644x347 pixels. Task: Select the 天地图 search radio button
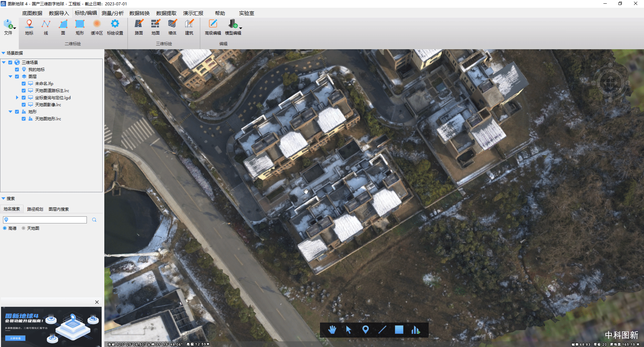pyautogui.click(x=23, y=228)
